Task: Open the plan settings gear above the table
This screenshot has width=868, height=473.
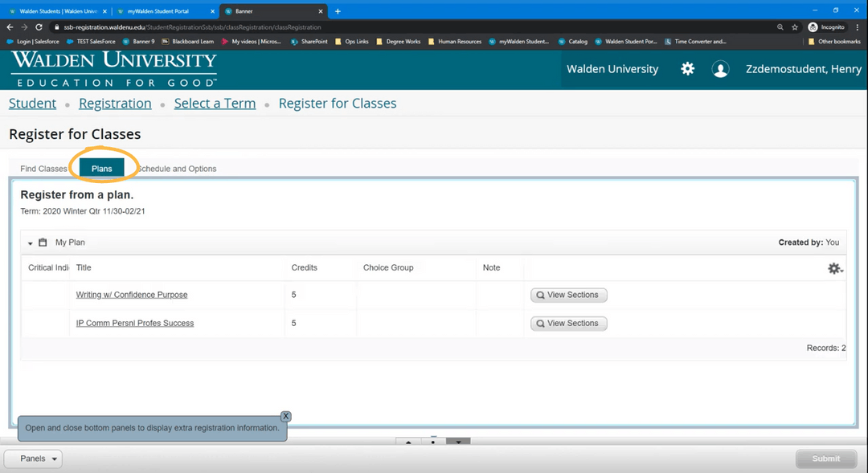Action: (834, 267)
